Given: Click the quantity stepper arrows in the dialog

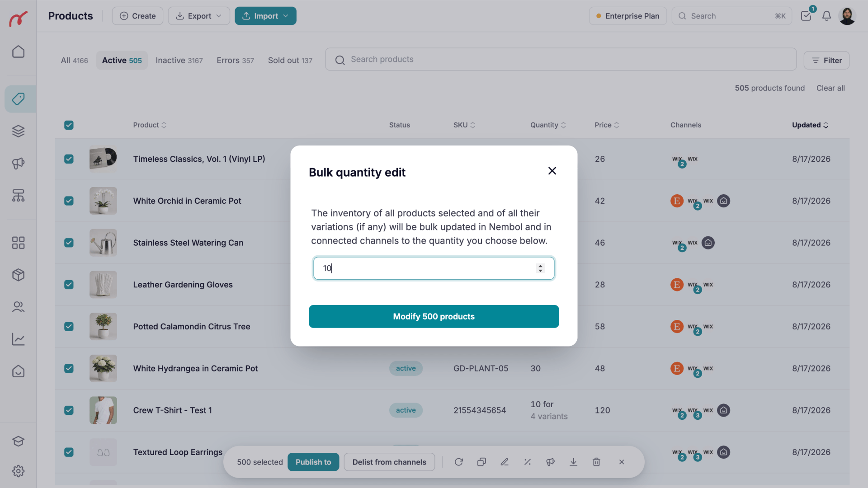Looking at the screenshot, I should pos(540,268).
